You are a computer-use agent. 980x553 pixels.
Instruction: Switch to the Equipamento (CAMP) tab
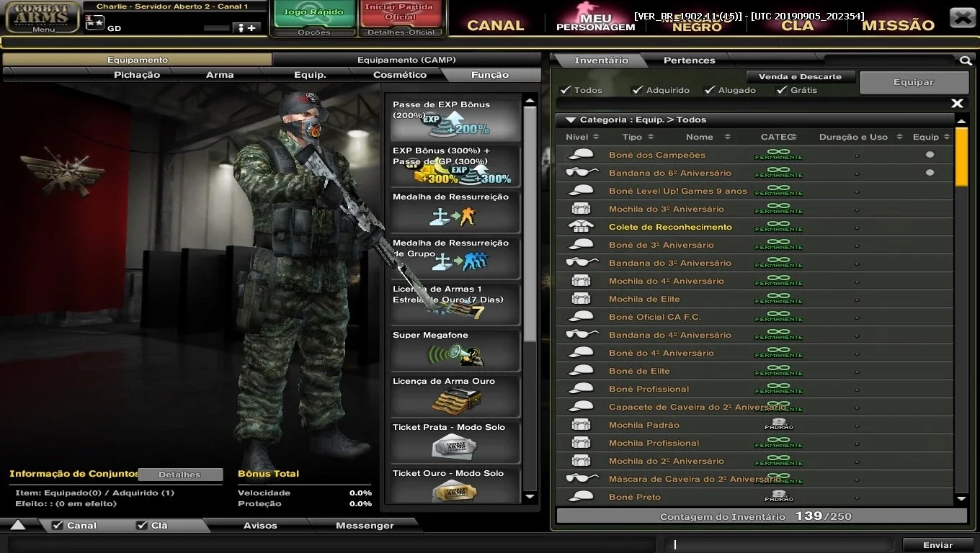pyautogui.click(x=406, y=60)
